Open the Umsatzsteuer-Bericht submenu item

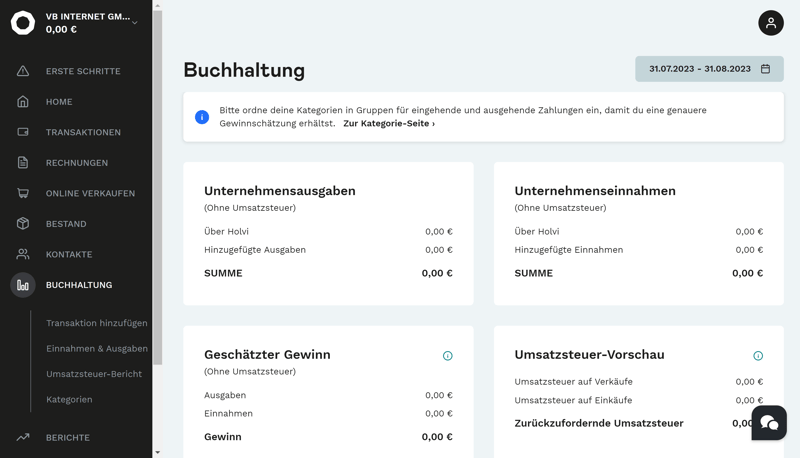(94, 374)
